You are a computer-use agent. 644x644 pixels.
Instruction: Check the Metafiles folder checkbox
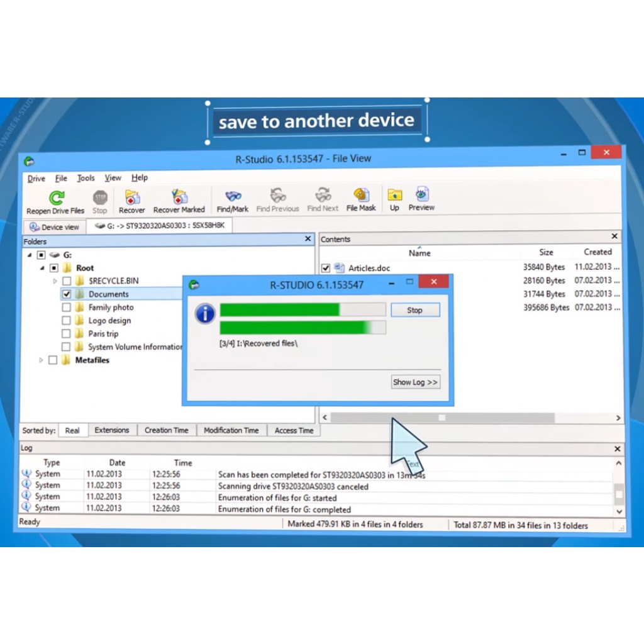53,360
